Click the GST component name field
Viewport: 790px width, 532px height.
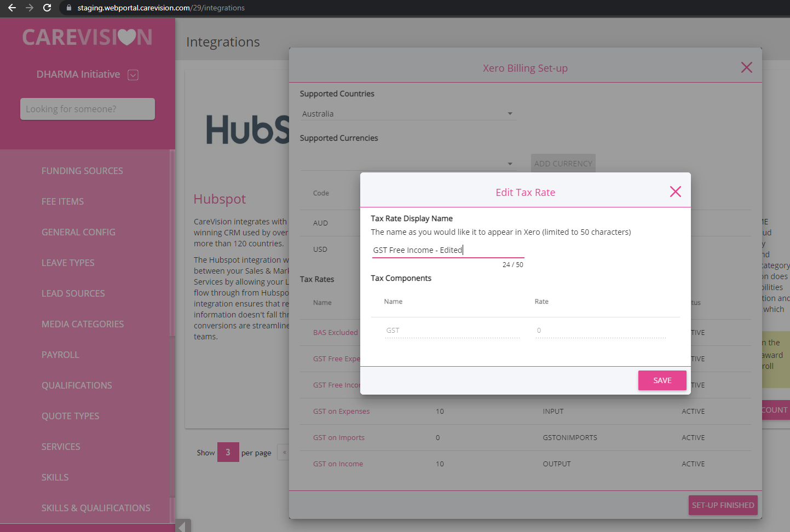(452, 331)
